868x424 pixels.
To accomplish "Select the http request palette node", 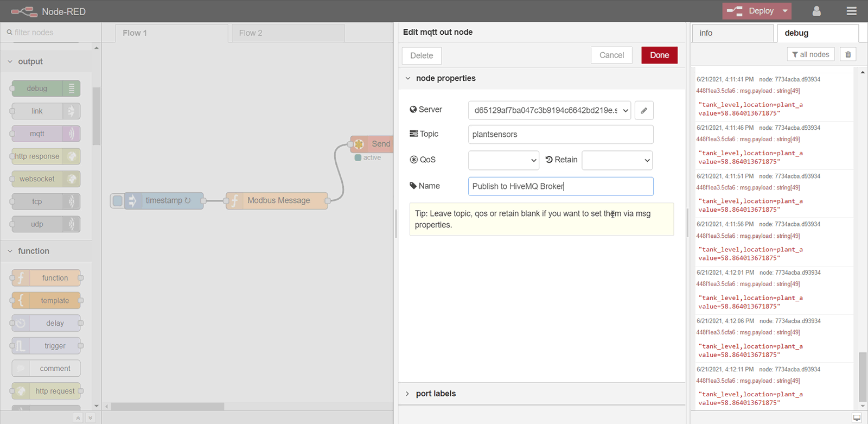I will pyautogui.click(x=46, y=391).
